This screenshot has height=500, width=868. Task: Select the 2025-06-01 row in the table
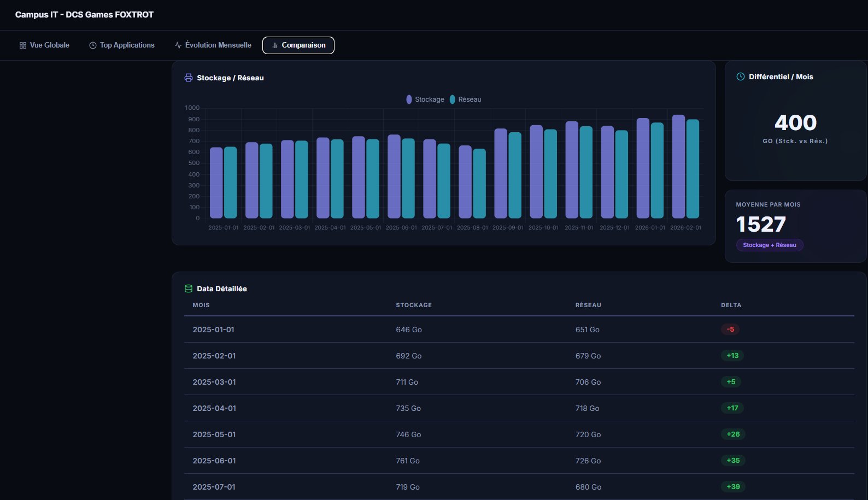(214, 461)
